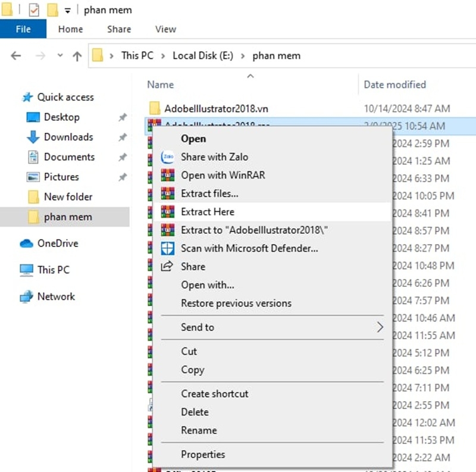
Task: Click the Microsoft Defender shield icon
Action: 168,248
